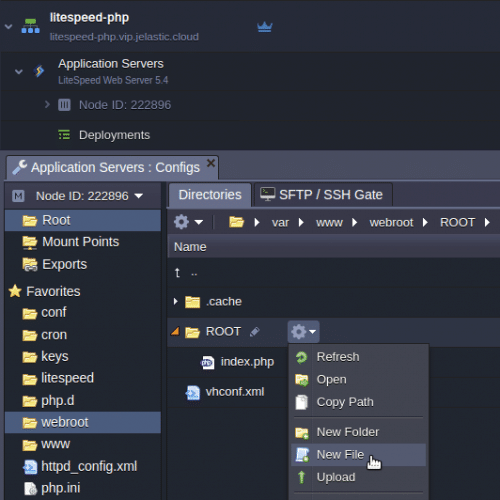
Task: Open the arrow between var and www
Action: (x=301, y=222)
